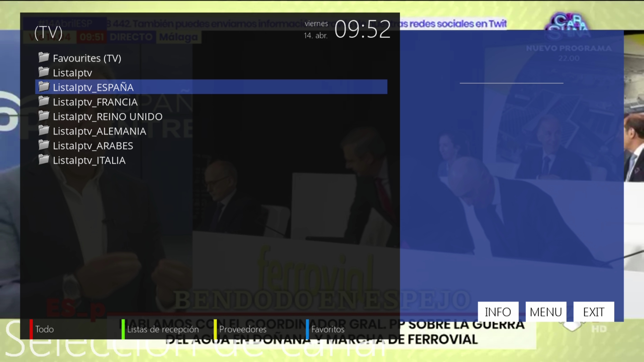Switch to the Todo tab

coord(44,329)
